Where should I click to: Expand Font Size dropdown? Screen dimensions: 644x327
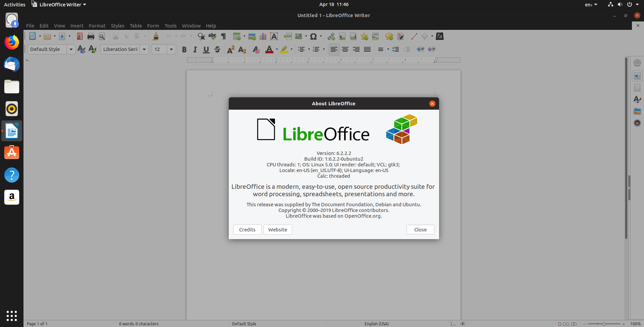coord(171,49)
